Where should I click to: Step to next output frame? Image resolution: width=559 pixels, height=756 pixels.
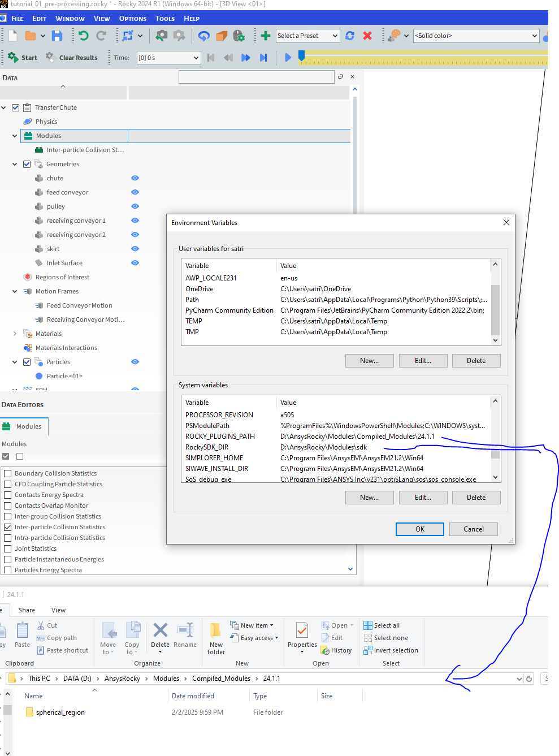coord(246,58)
